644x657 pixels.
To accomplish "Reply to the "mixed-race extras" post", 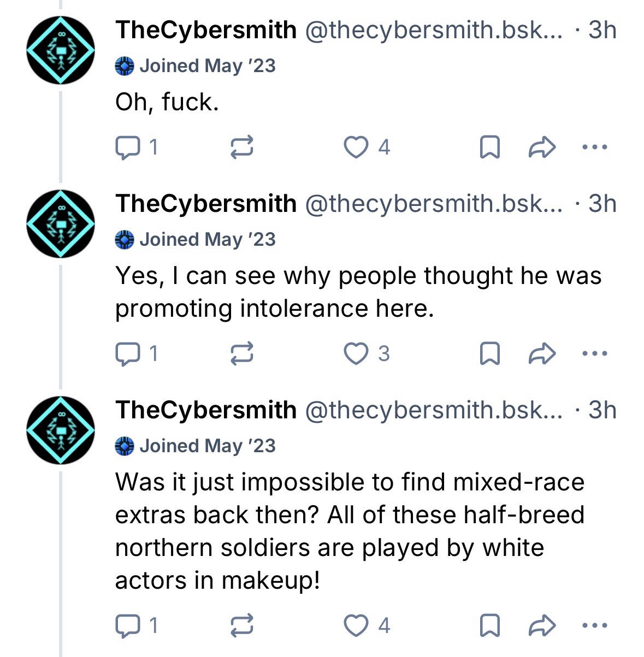I will point(127,625).
